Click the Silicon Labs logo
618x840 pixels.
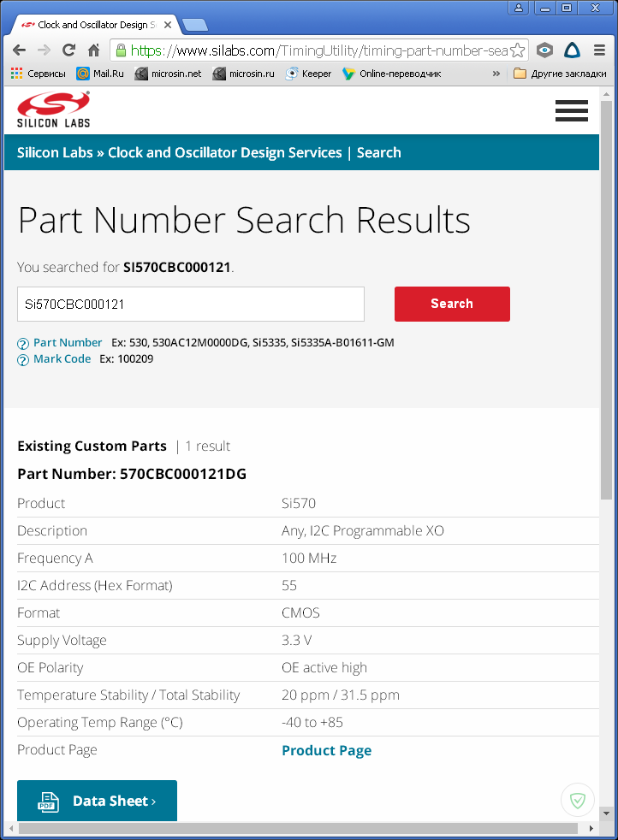pyautogui.click(x=54, y=109)
